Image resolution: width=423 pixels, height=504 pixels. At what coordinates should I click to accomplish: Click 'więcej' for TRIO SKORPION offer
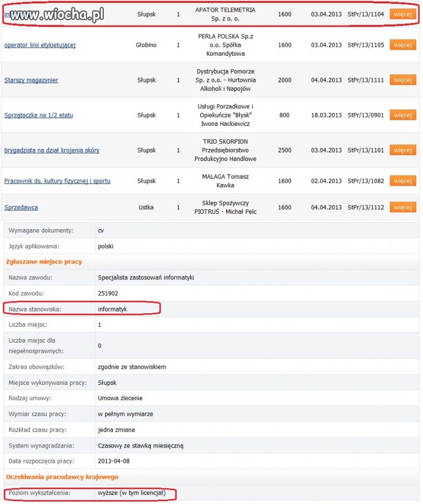click(x=403, y=150)
